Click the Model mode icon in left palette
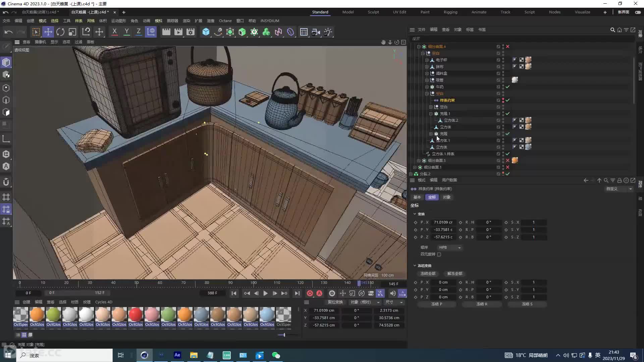 click(x=6, y=62)
